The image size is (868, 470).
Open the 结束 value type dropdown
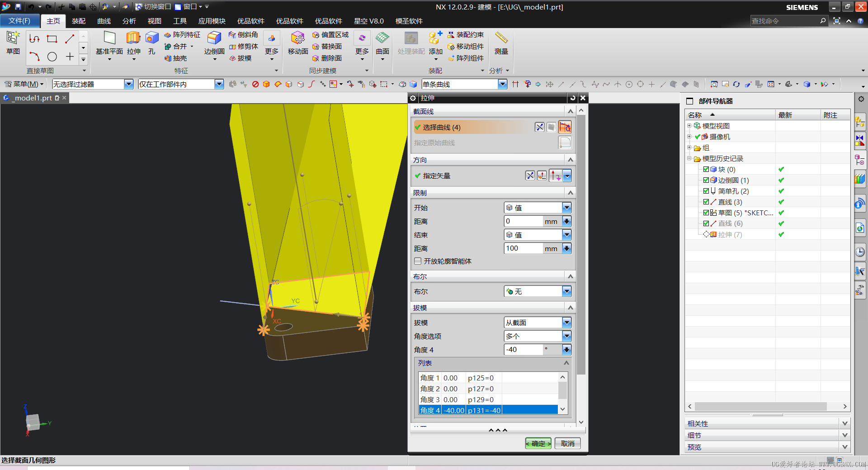coord(566,235)
